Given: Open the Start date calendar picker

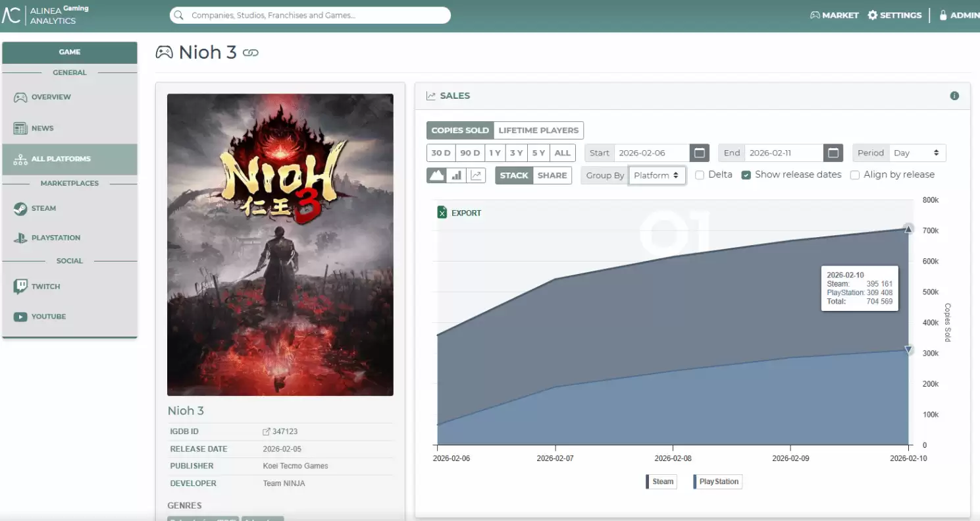Looking at the screenshot, I should 699,153.
